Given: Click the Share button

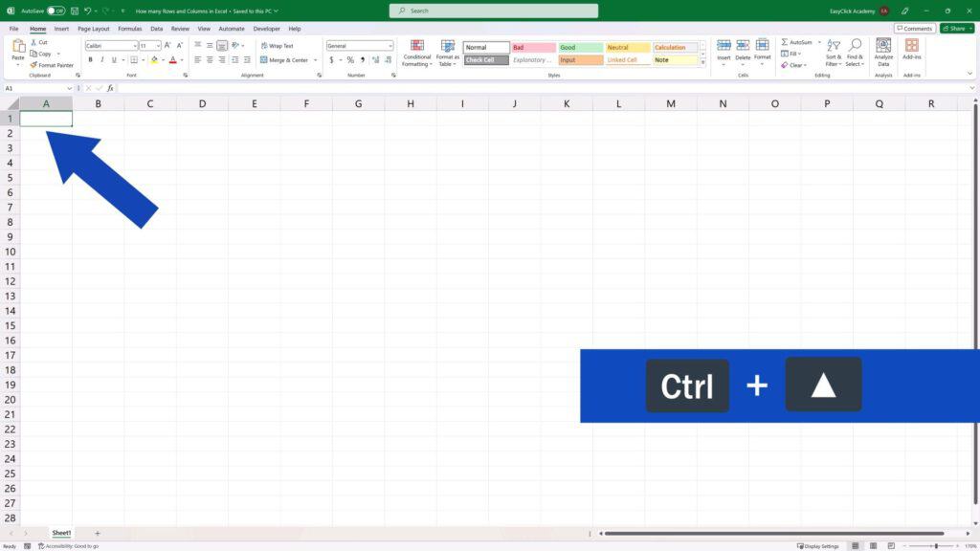Looking at the screenshot, I should point(957,29).
